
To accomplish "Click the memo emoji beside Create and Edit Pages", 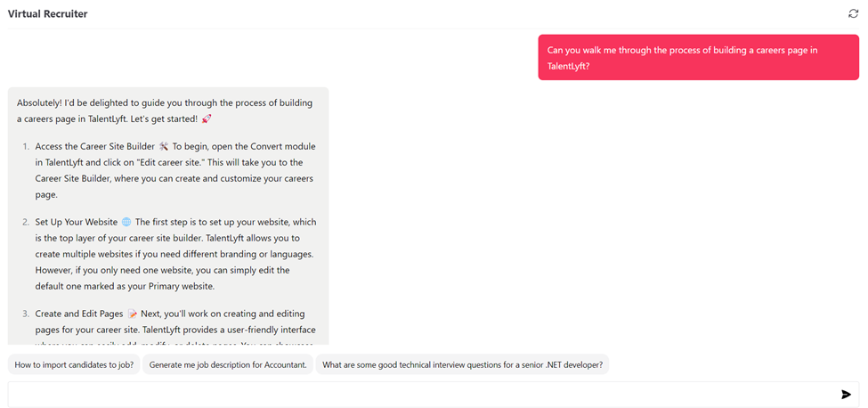I will tap(132, 314).
